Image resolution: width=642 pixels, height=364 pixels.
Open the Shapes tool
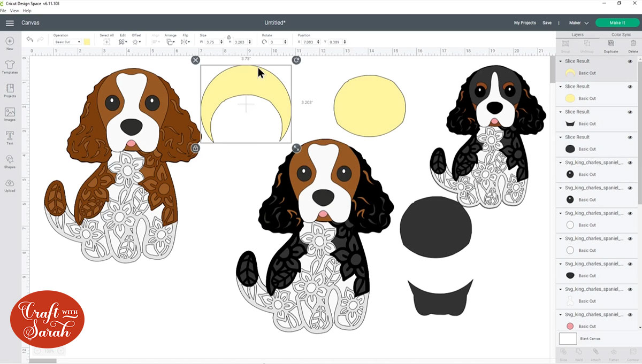click(x=10, y=161)
